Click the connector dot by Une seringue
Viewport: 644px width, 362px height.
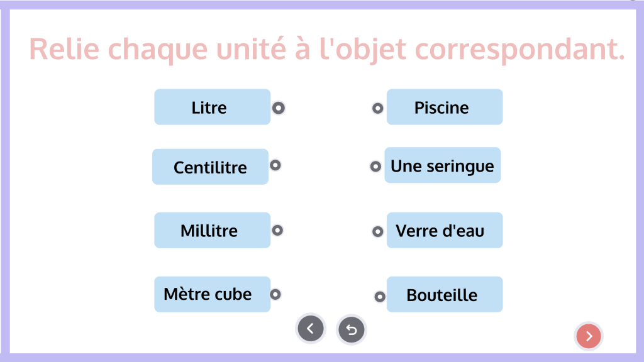click(375, 167)
